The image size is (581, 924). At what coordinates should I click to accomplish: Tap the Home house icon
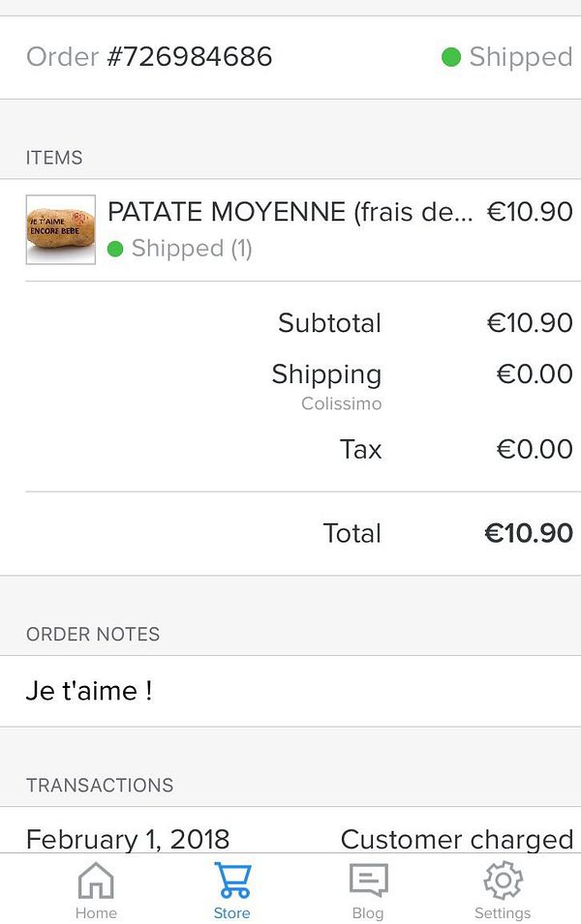(95, 880)
